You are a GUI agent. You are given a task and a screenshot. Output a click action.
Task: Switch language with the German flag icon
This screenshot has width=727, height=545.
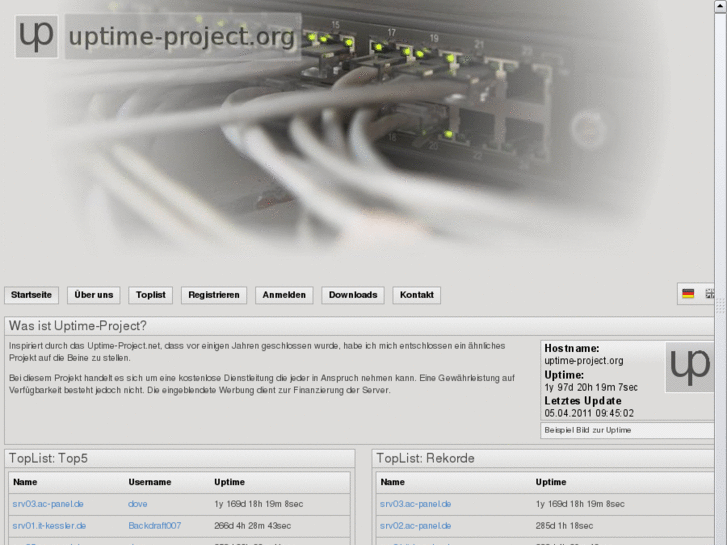click(688, 294)
